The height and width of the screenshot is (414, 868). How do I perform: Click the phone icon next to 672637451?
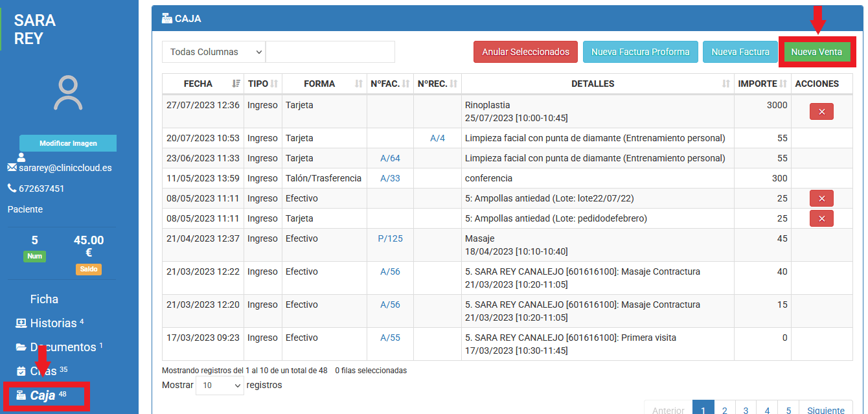point(12,189)
